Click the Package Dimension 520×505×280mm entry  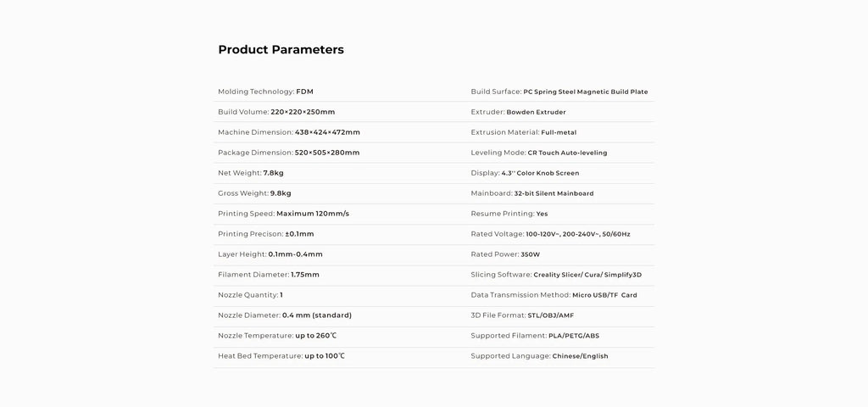tap(288, 153)
